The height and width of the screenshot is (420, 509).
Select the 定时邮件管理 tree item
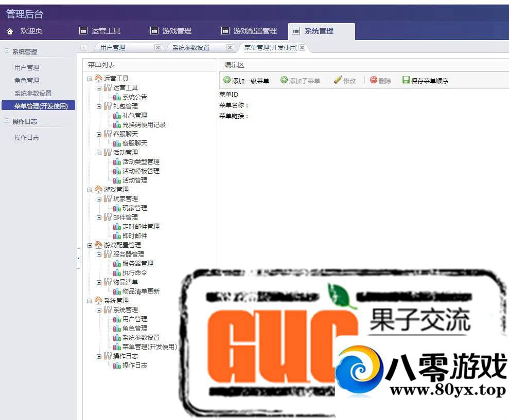pyautogui.click(x=141, y=226)
